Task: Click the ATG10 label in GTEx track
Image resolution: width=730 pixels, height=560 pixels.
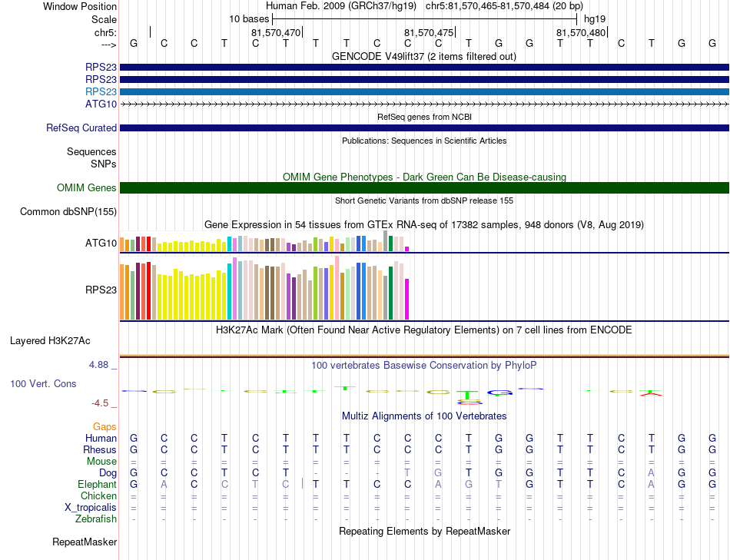Action: coord(101,243)
